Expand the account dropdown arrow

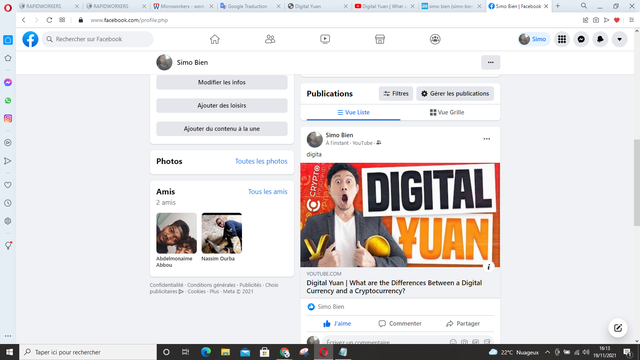tap(620, 39)
